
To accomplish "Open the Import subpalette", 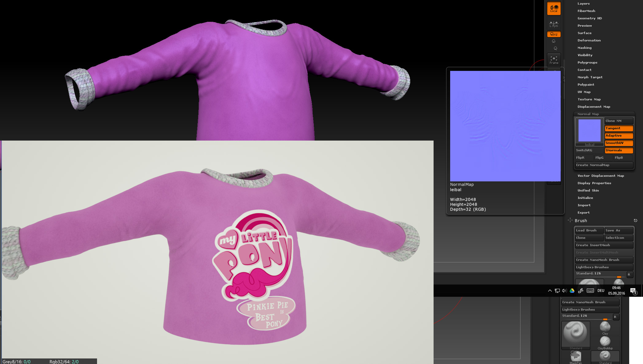I will click(x=584, y=205).
